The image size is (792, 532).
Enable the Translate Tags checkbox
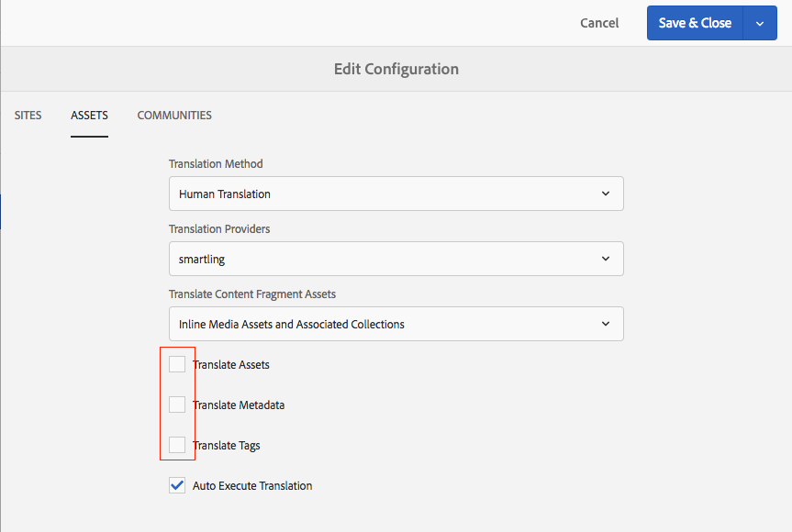(177, 445)
